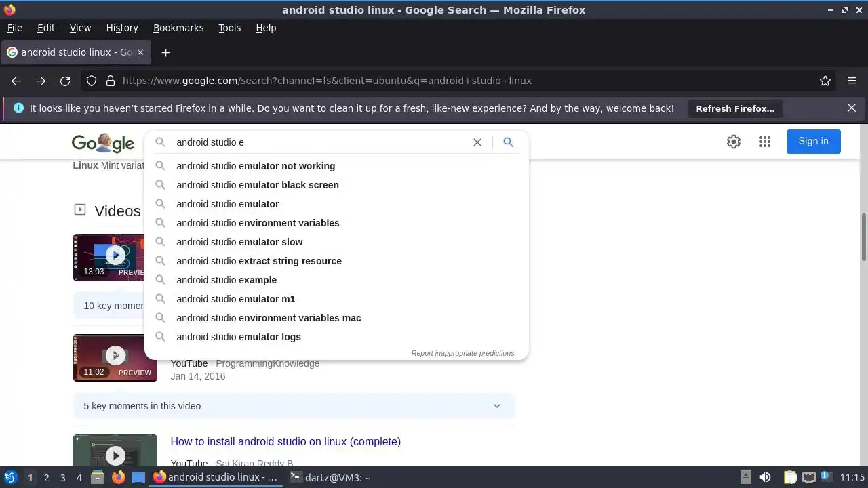Bookmark this page with the star icon

tap(825, 81)
